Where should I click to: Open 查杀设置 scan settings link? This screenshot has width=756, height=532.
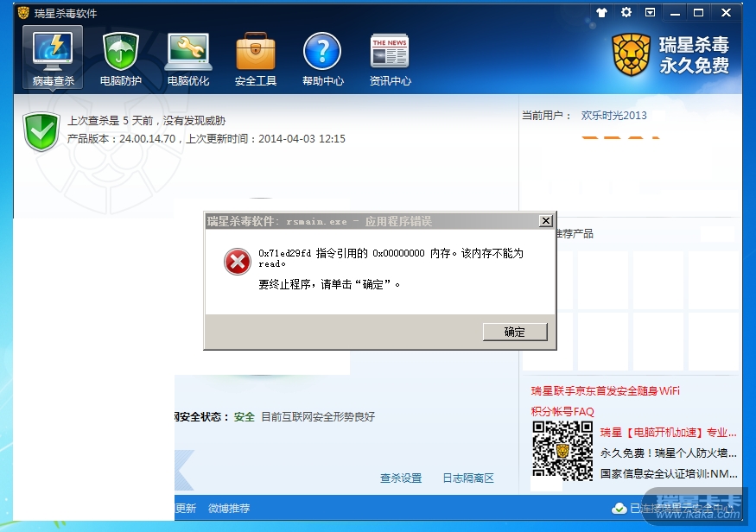point(401,478)
